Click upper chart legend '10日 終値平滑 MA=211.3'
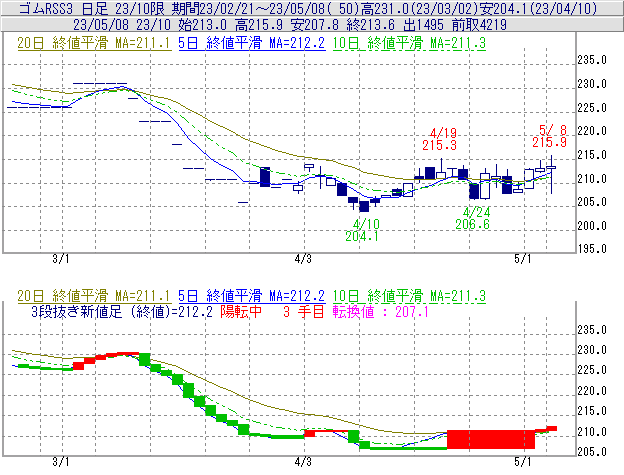This screenshot has width=624, height=475. click(409, 43)
